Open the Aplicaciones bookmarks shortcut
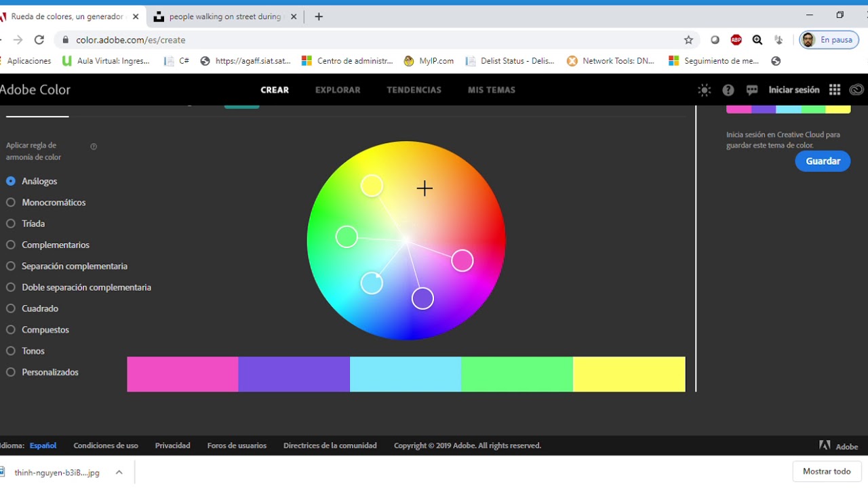This screenshot has width=868, height=488. [x=25, y=61]
